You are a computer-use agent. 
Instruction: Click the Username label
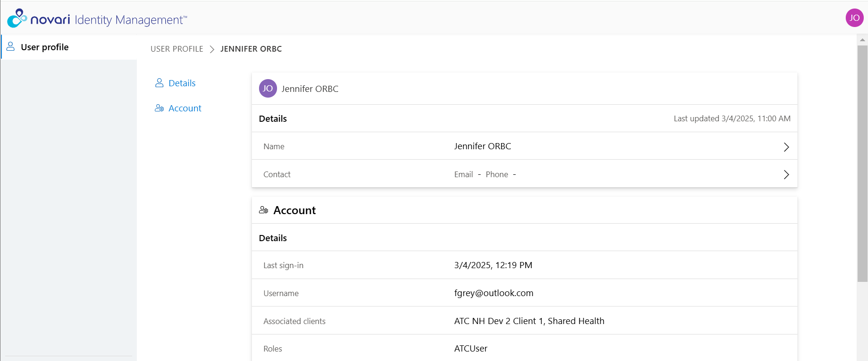pyautogui.click(x=281, y=293)
